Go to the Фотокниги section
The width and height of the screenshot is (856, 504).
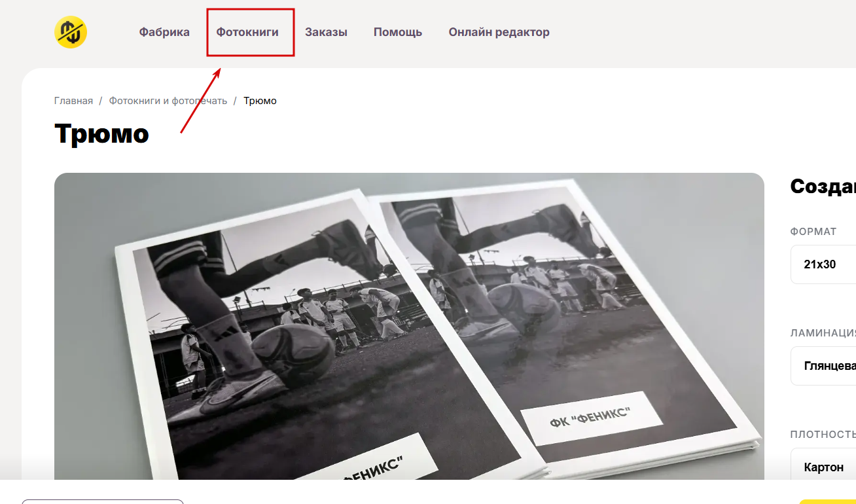(247, 32)
